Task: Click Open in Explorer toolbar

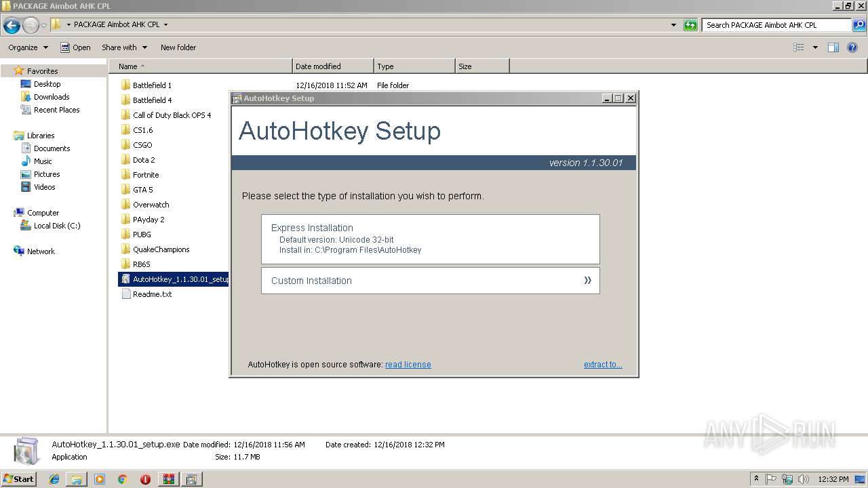Action: (75, 47)
